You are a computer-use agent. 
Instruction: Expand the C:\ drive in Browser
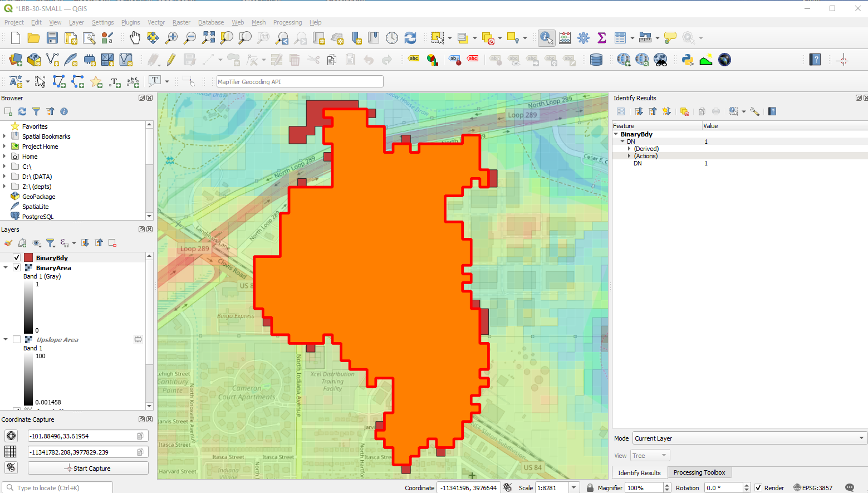[4, 167]
